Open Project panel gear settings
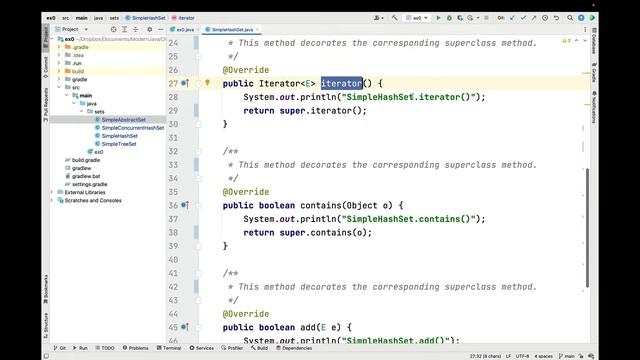 click(x=149, y=29)
